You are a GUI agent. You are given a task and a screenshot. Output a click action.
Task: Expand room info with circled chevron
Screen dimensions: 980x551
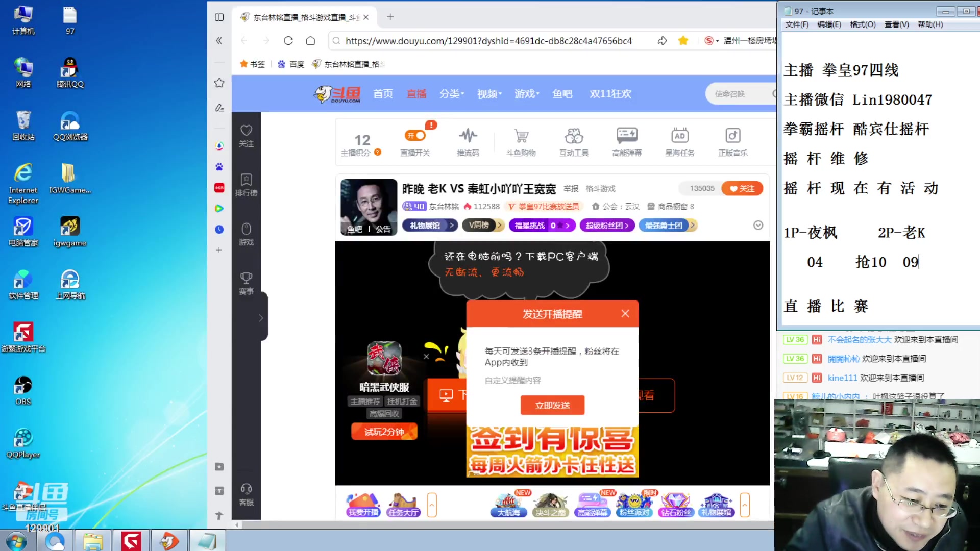758,226
